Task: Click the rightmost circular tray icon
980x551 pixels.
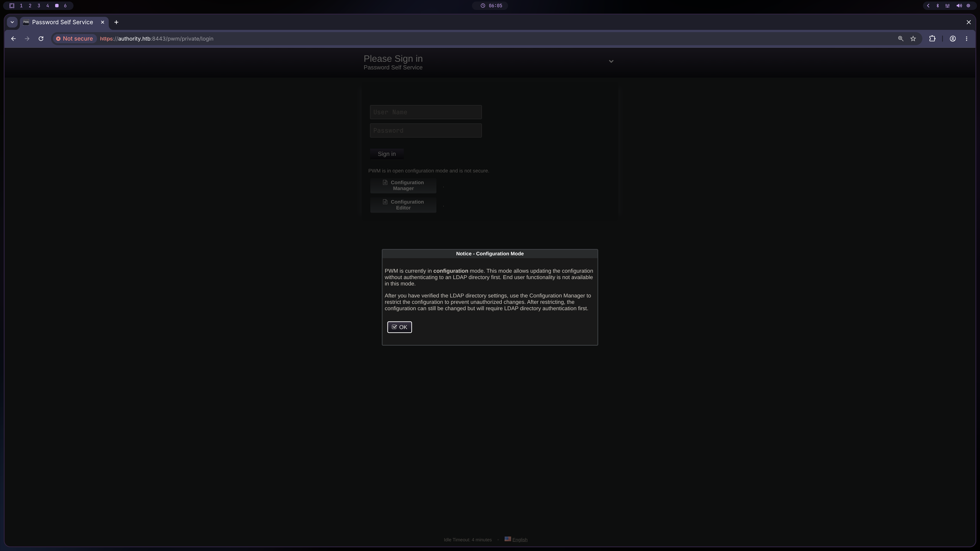Action: point(968,6)
